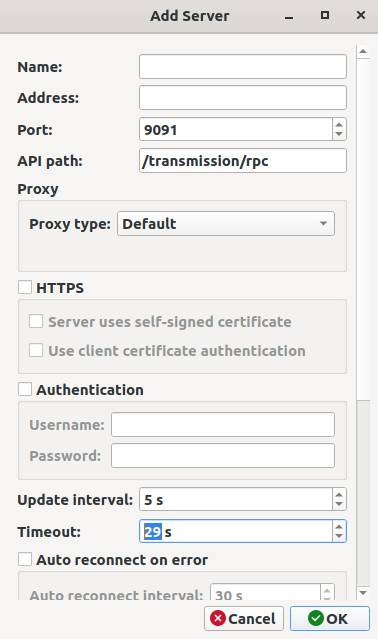
Task: Decrease Update interval with down arrow
Action: click(339, 505)
